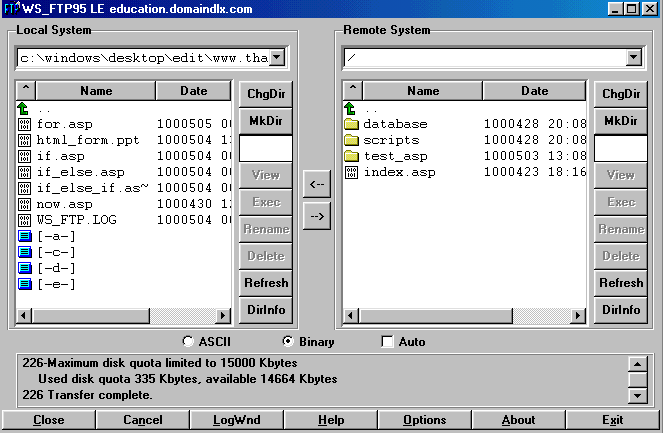Select the if_else.asp file name
Image resolution: width=663 pixels, height=433 pixels.
80,172
